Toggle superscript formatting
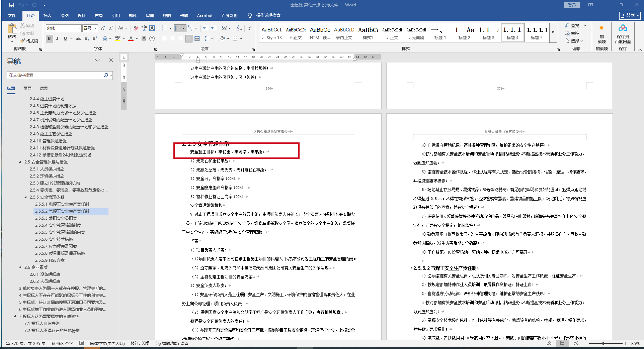Image resolution: width=644 pixels, height=349 pixels. (95, 38)
